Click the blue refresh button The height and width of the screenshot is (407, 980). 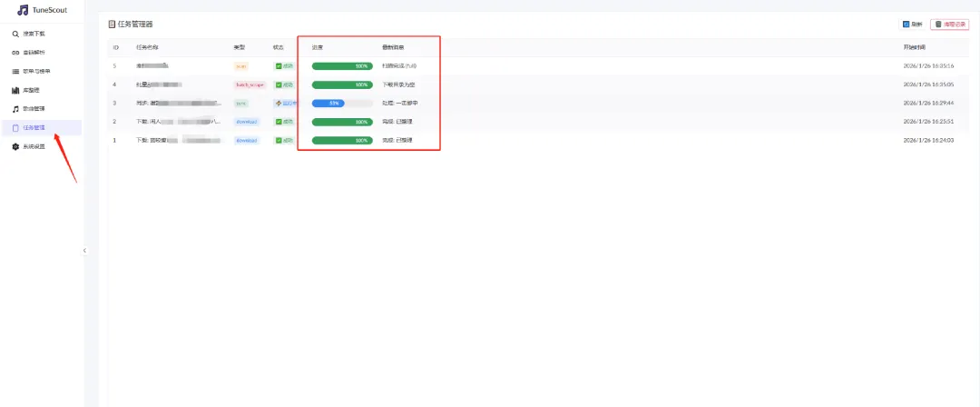pyautogui.click(x=913, y=25)
